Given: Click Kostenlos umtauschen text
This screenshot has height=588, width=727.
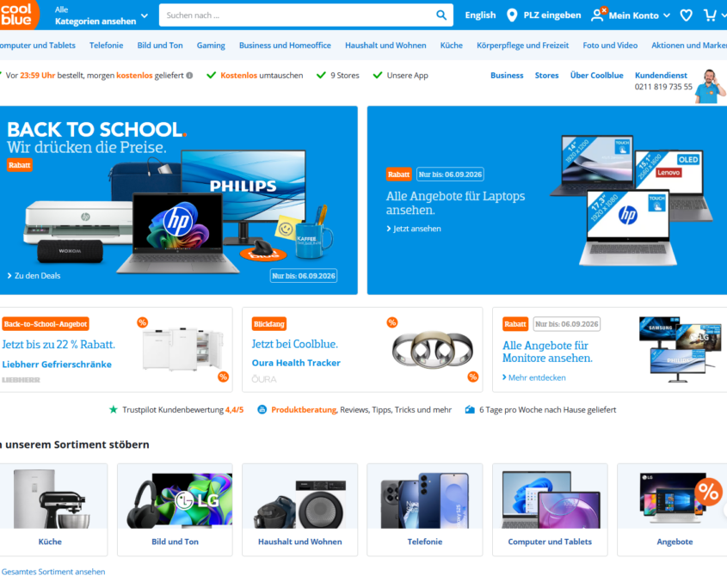Looking at the screenshot, I should (262, 76).
